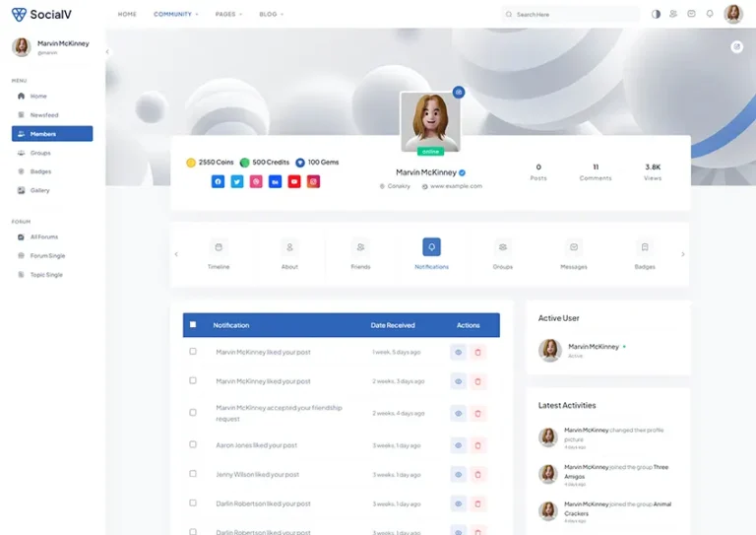Screen dimensions: 756x535
Task: Open Forum Single in the sidebar
Action: 52,256
